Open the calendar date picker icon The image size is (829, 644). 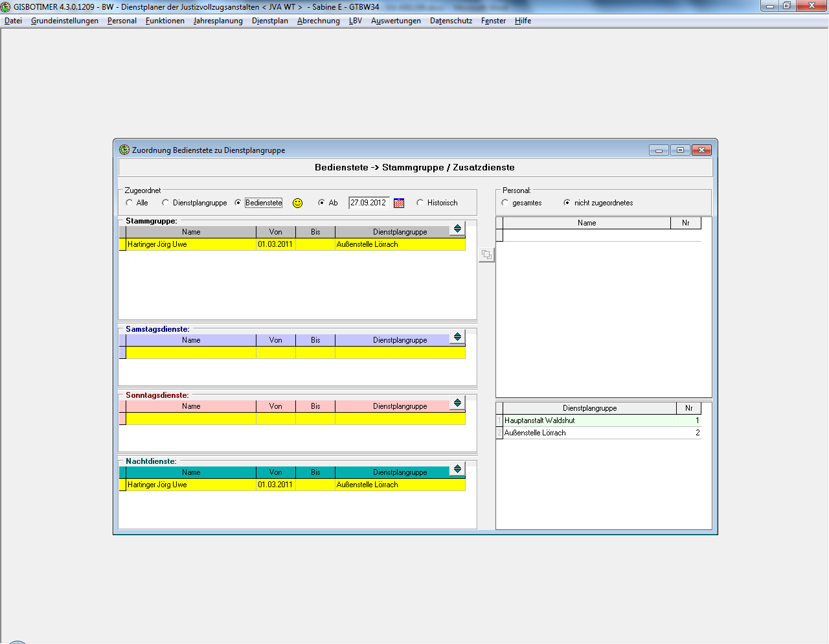(399, 203)
